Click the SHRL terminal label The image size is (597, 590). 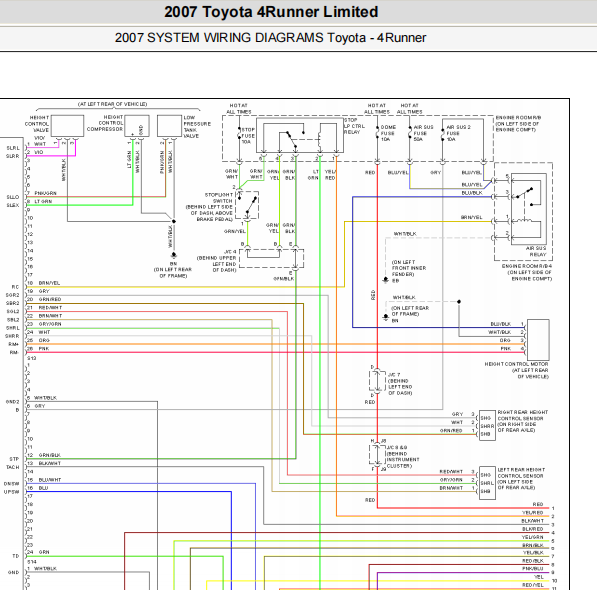click(x=13, y=328)
